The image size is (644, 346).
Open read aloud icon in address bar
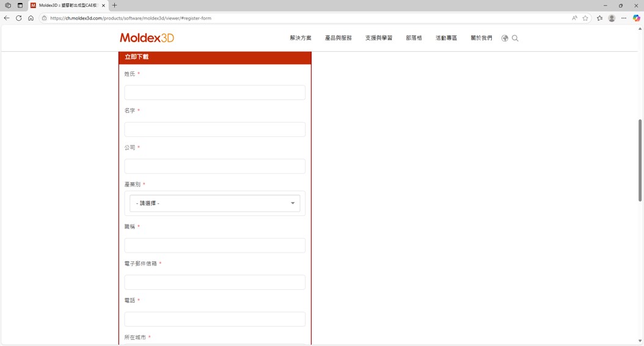coord(574,18)
